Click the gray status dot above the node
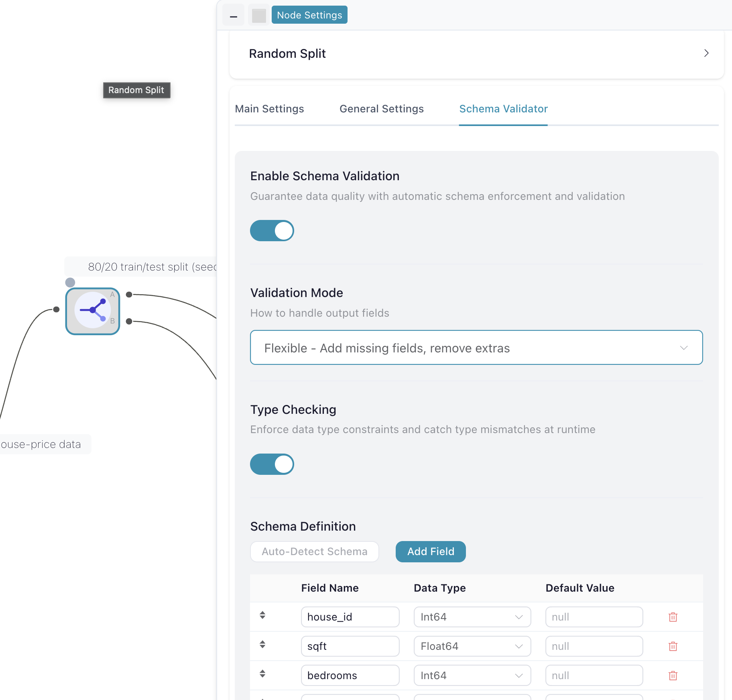 pos(70,283)
